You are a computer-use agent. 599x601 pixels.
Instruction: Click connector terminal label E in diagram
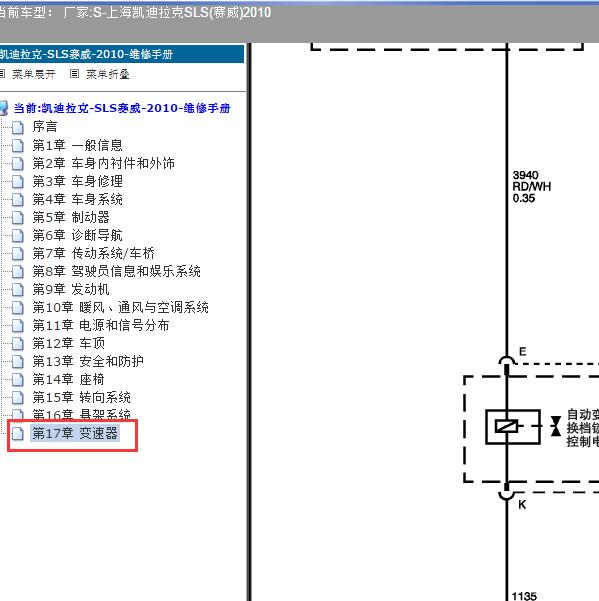coord(523,351)
